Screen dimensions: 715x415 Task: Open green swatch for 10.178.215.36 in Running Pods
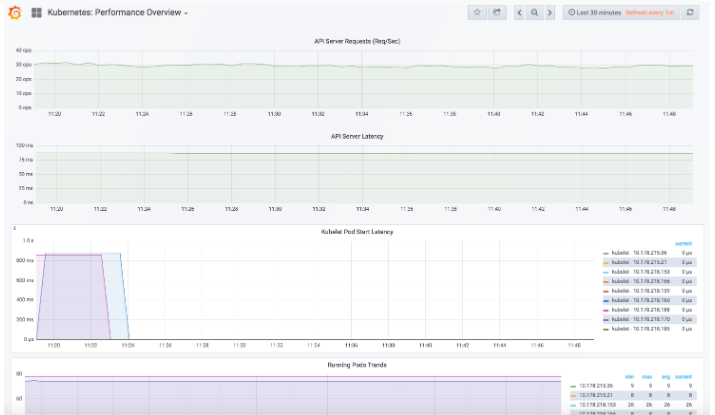[x=573, y=386]
